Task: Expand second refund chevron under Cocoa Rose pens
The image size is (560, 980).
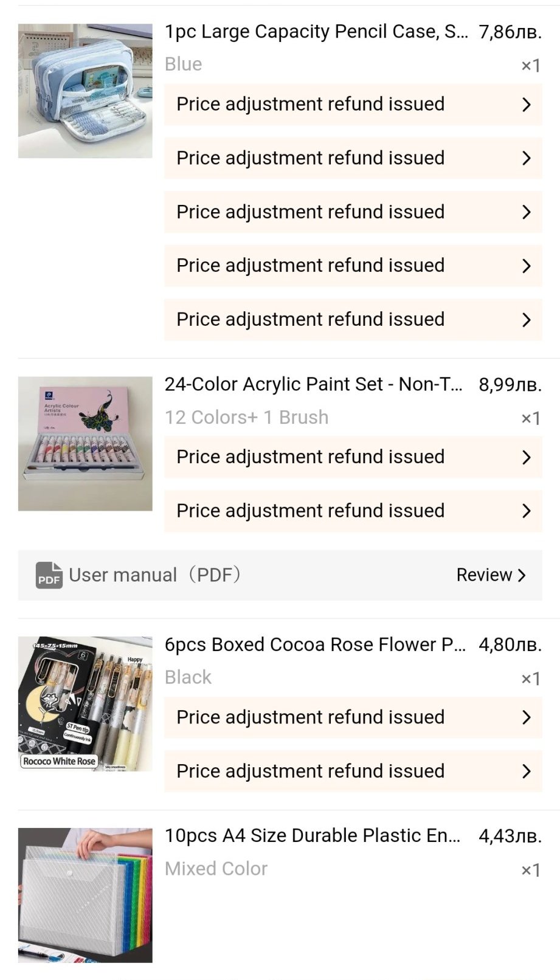Action: [x=527, y=771]
